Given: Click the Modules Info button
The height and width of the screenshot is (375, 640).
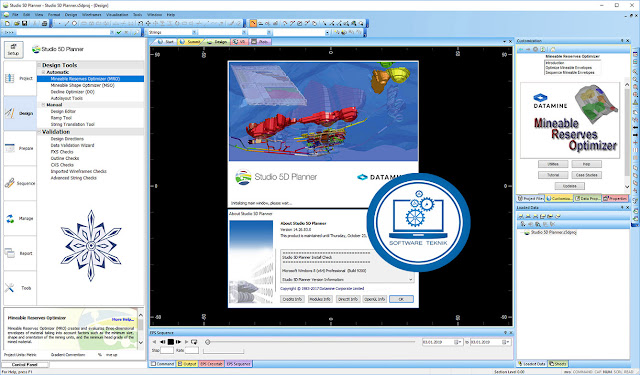Looking at the screenshot, I should click(x=320, y=299).
